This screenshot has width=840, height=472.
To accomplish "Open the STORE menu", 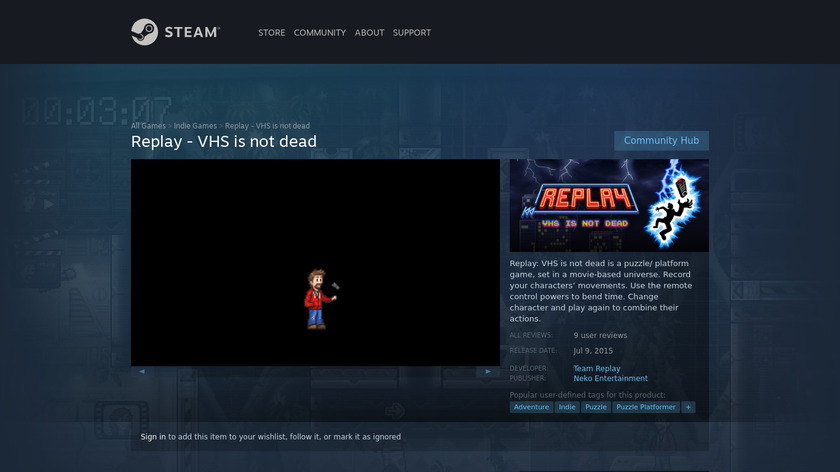I will (272, 33).
